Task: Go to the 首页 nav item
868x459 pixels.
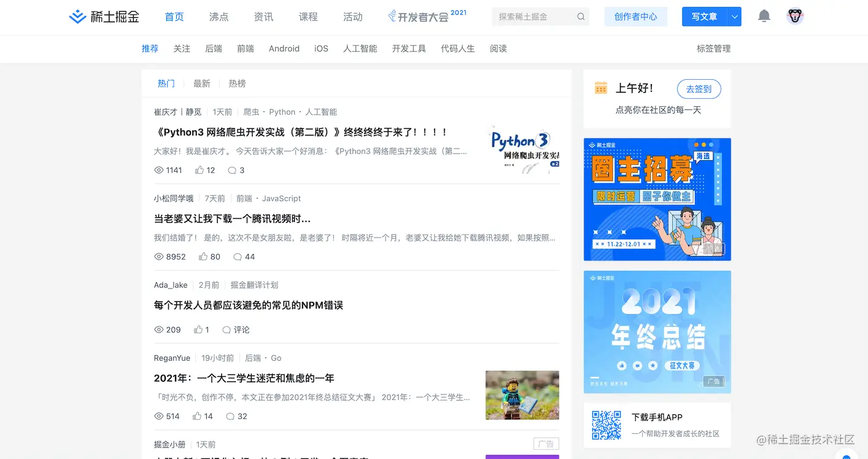Action: pyautogui.click(x=174, y=17)
